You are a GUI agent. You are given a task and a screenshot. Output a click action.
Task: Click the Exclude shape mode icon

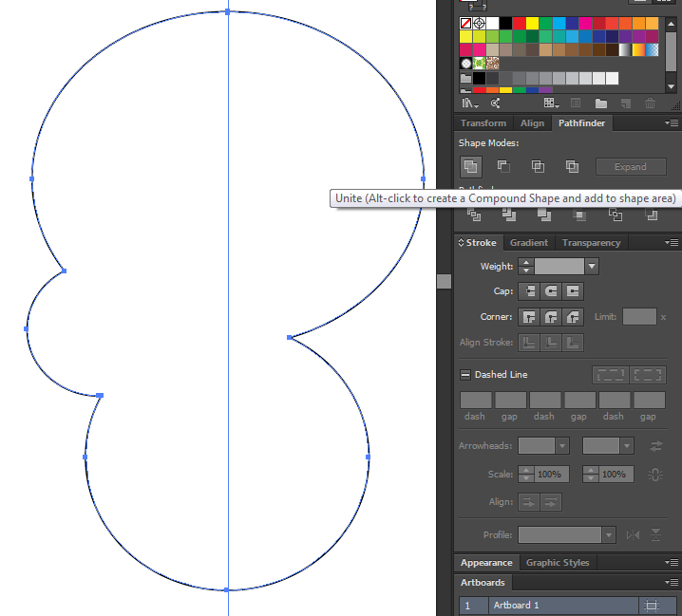pos(572,167)
